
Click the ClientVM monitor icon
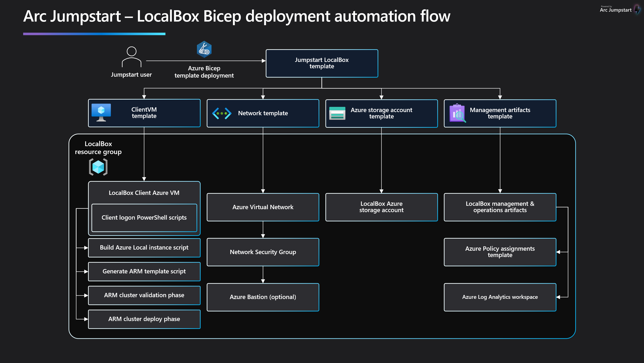click(101, 113)
